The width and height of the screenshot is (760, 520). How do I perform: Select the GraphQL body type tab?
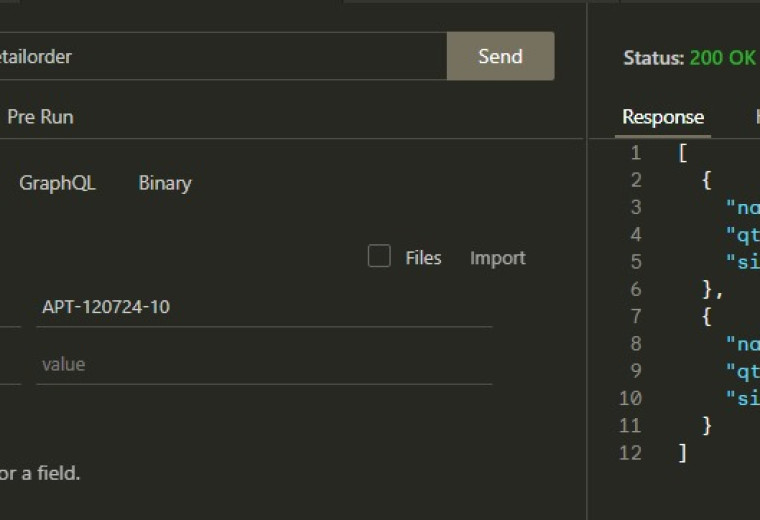[x=57, y=183]
